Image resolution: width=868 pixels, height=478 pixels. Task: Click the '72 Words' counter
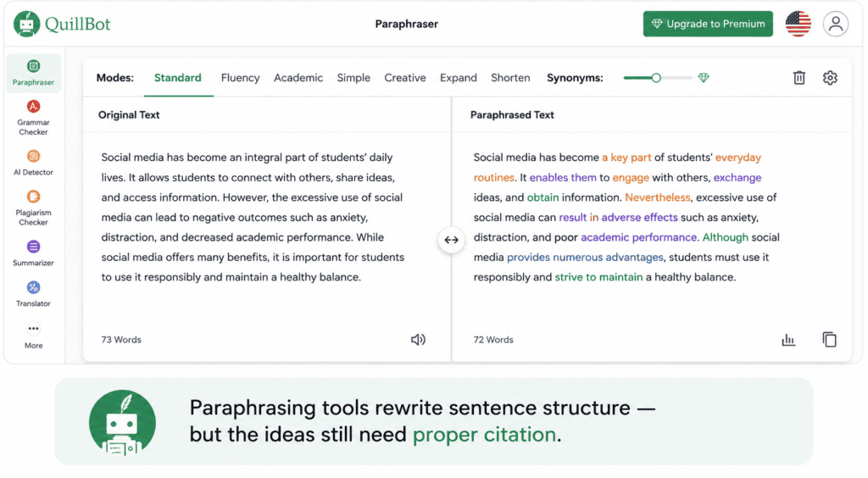[493, 339]
